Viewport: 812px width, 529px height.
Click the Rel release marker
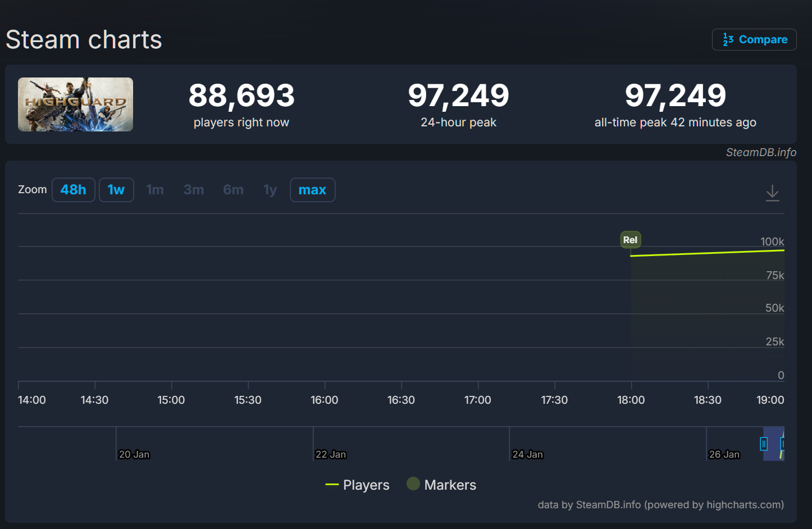click(x=631, y=240)
